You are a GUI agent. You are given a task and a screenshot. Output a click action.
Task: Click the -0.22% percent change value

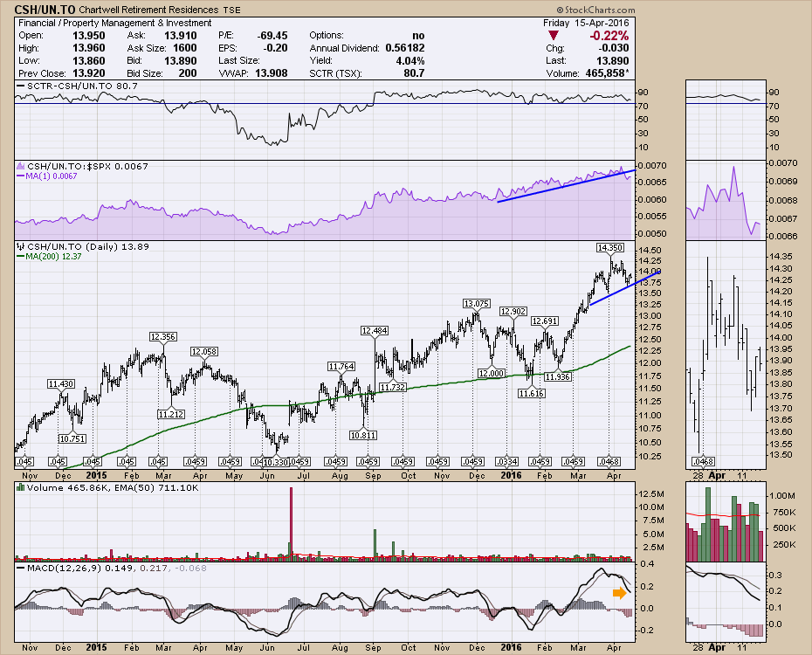pyautogui.click(x=609, y=35)
